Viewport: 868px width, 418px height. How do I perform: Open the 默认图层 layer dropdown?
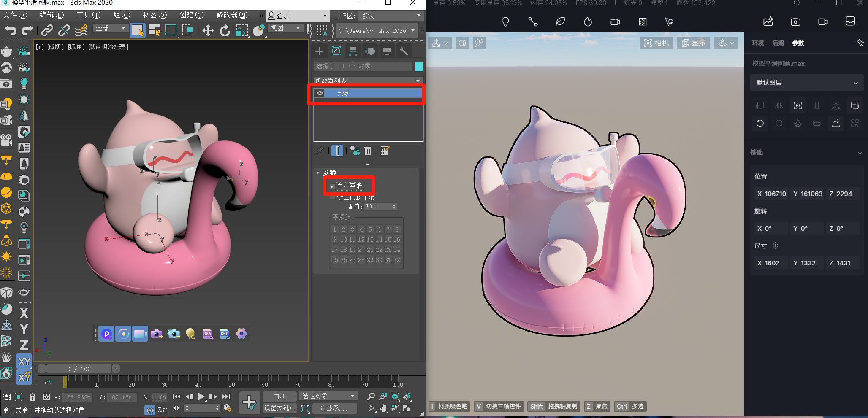[x=807, y=83]
